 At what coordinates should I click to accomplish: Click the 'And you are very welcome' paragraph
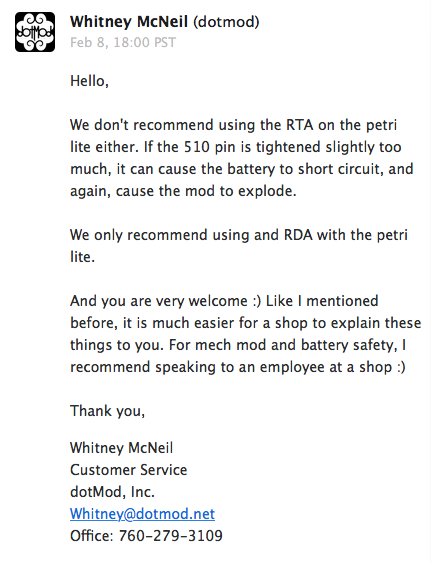pyautogui.click(x=245, y=334)
